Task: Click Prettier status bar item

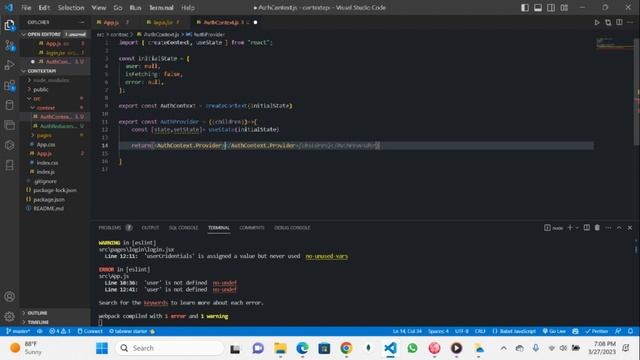Action: (x=596, y=331)
